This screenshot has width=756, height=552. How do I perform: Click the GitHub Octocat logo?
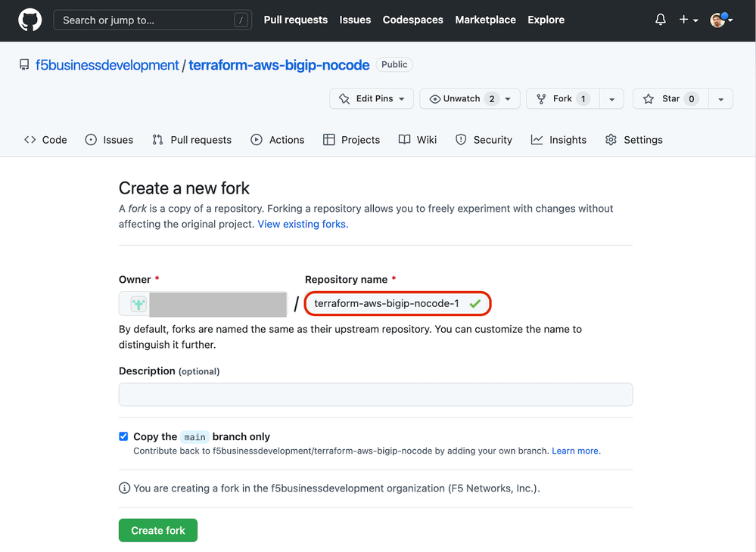(x=30, y=20)
